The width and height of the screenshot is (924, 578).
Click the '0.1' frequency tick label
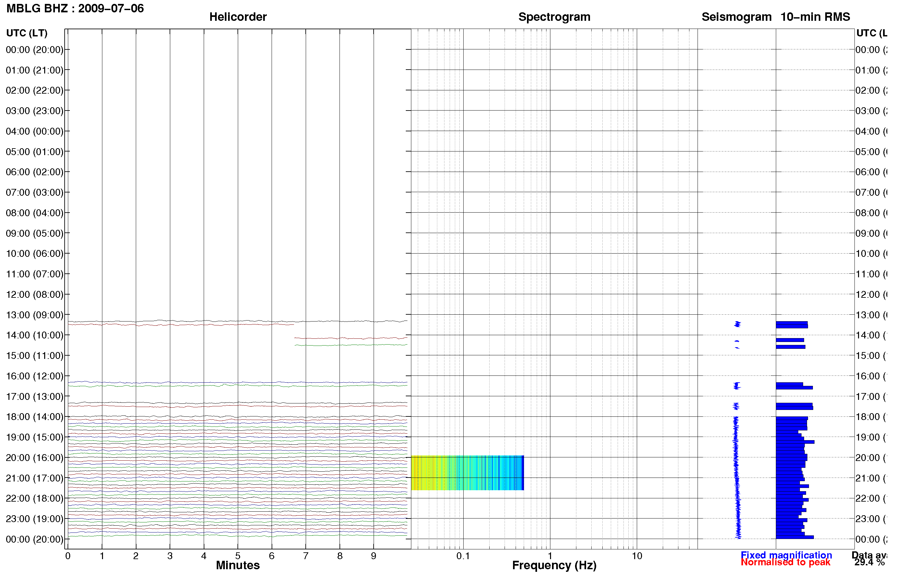point(463,556)
